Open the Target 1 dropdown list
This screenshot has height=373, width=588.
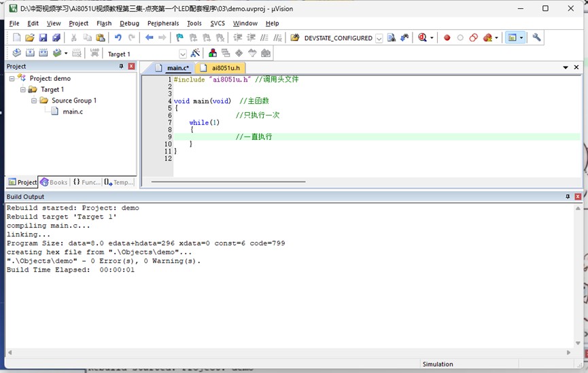coord(183,54)
